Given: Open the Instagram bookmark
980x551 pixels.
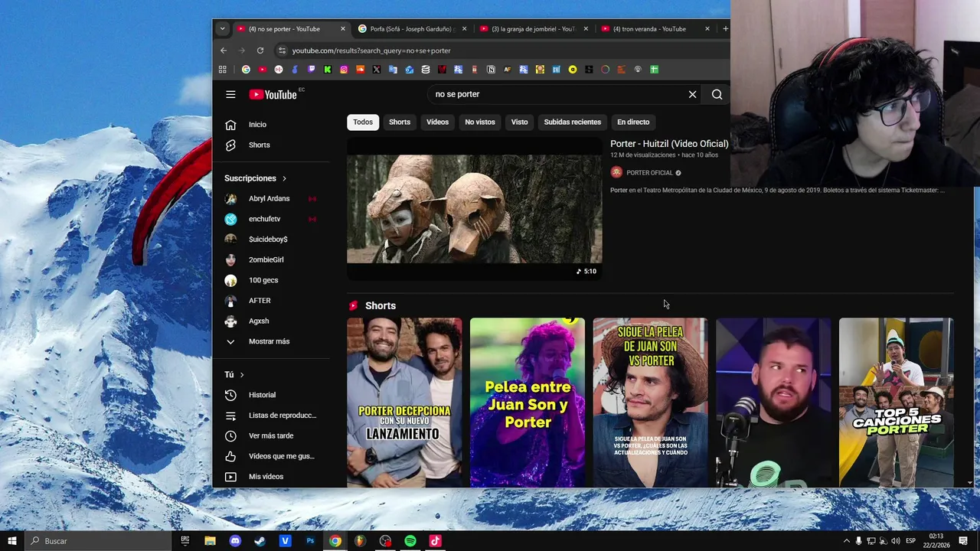Looking at the screenshot, I should 344,69.
